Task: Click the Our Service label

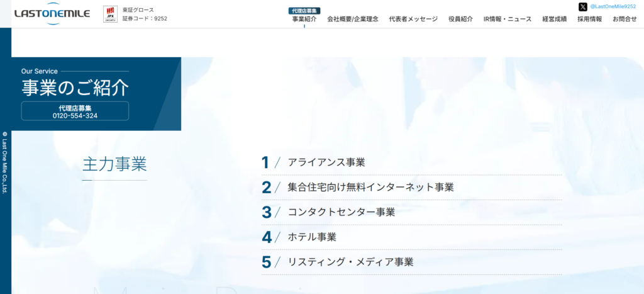Action: [40, 71]
